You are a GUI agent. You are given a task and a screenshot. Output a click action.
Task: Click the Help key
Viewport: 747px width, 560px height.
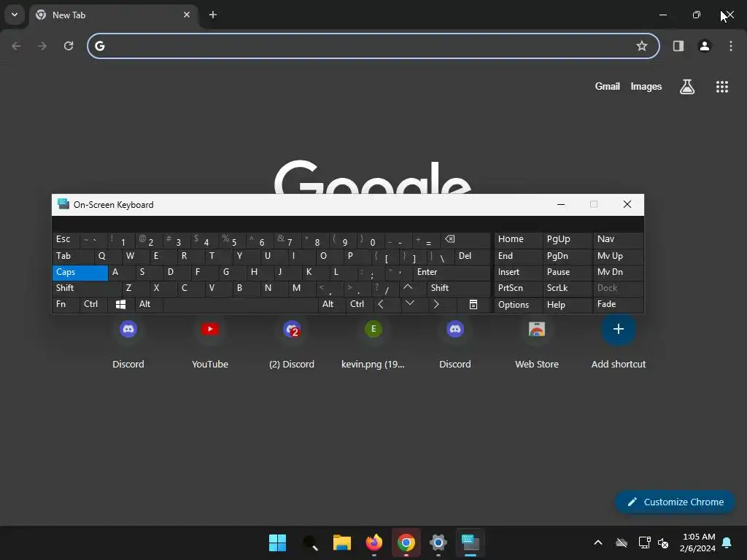[567, 304]
